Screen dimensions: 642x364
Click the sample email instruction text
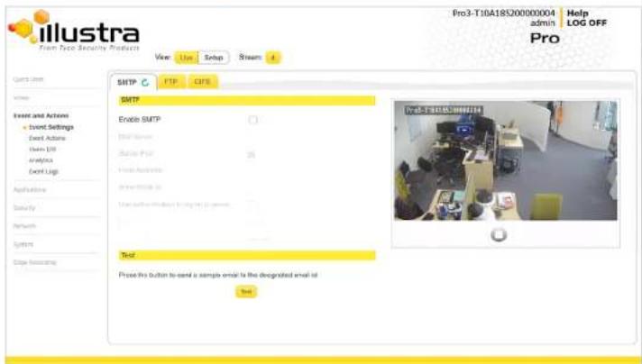click(218, 275)
